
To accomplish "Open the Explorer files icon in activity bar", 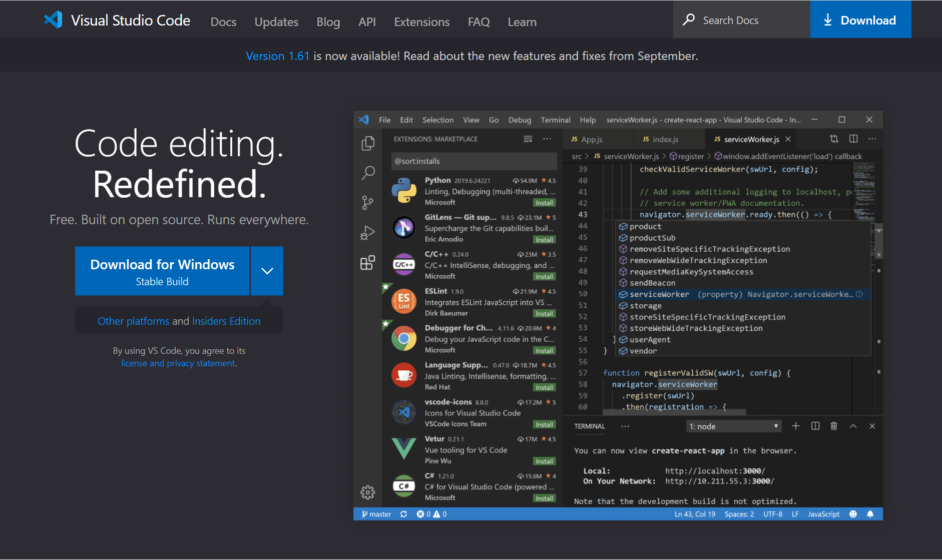I will pos(368,144).
